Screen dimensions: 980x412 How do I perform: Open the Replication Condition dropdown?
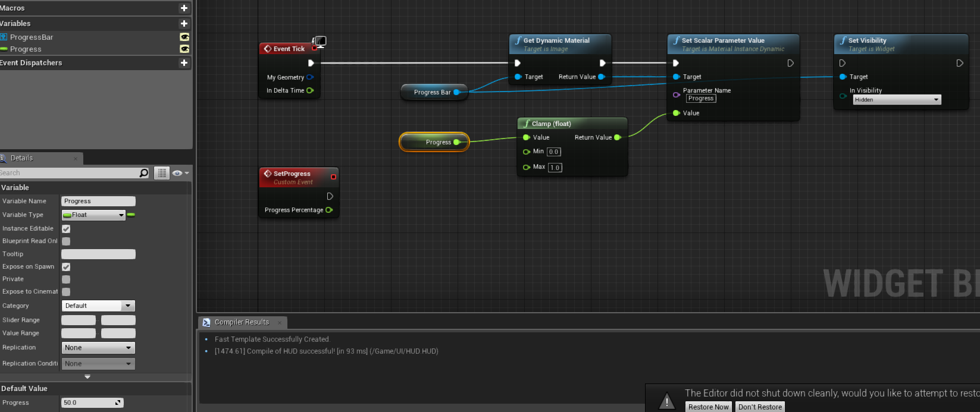(x=98, y=363)
